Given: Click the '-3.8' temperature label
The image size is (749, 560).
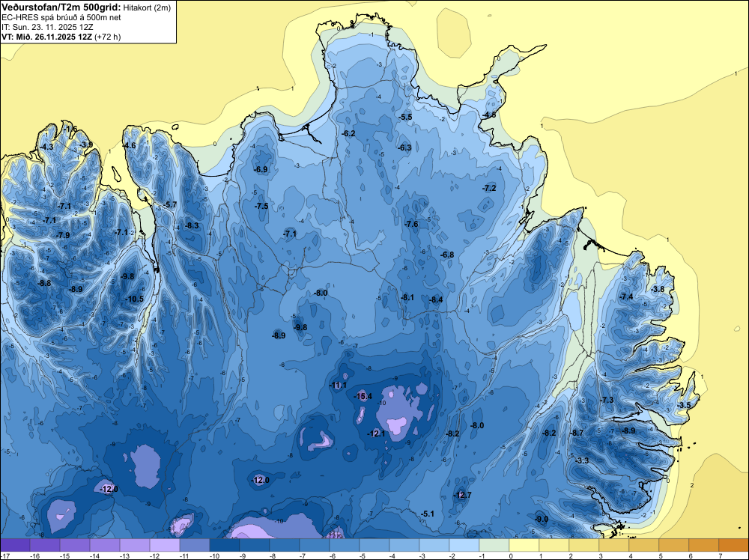Looking at the screenshot, I should click(x=658, y=289).
